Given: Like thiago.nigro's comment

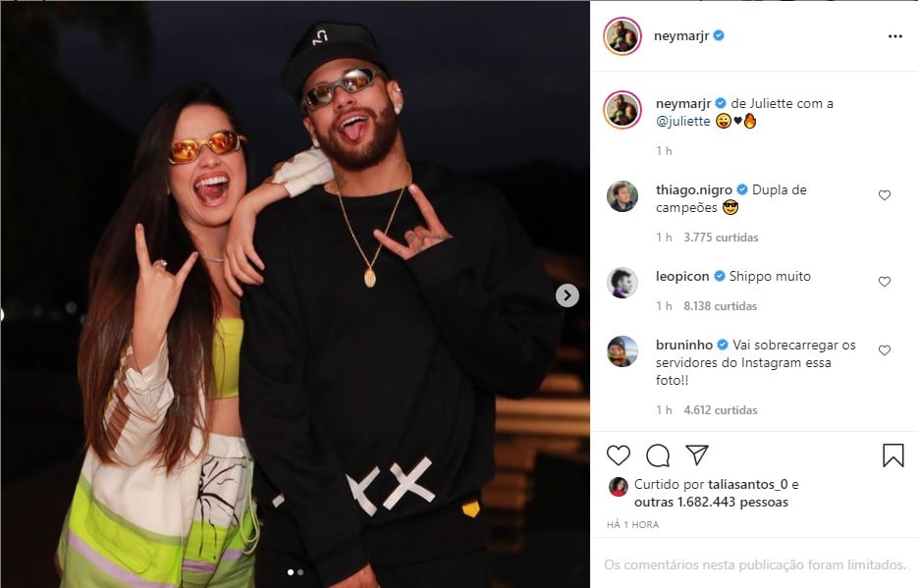Looking at the screenshot, I should (x=884, y=195).
